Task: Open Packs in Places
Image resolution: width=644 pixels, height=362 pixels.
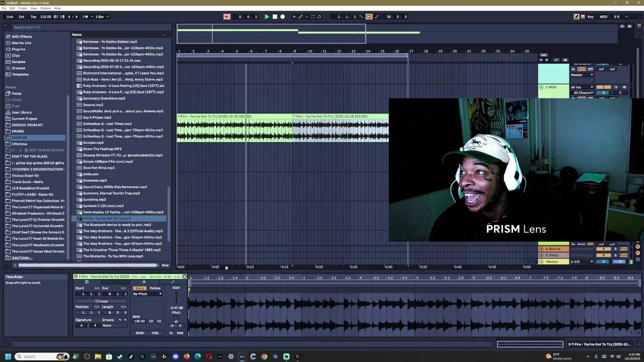Action: tap(17, 94)
